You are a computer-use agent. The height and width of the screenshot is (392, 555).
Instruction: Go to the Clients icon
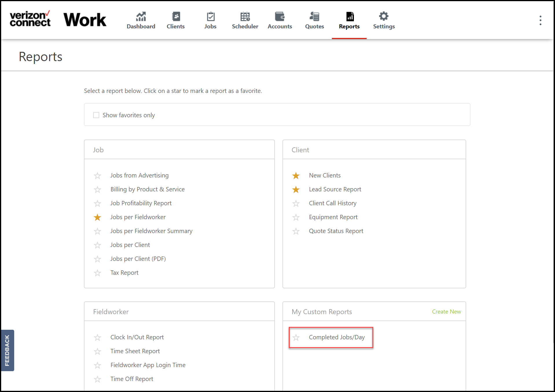[x=176, y=16]
